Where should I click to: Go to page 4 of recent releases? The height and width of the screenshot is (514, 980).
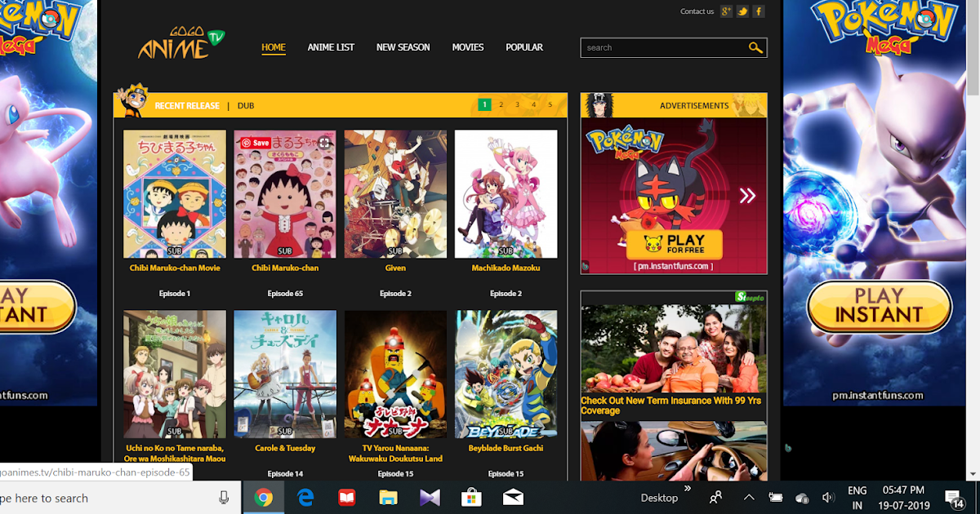click(533, 104)
